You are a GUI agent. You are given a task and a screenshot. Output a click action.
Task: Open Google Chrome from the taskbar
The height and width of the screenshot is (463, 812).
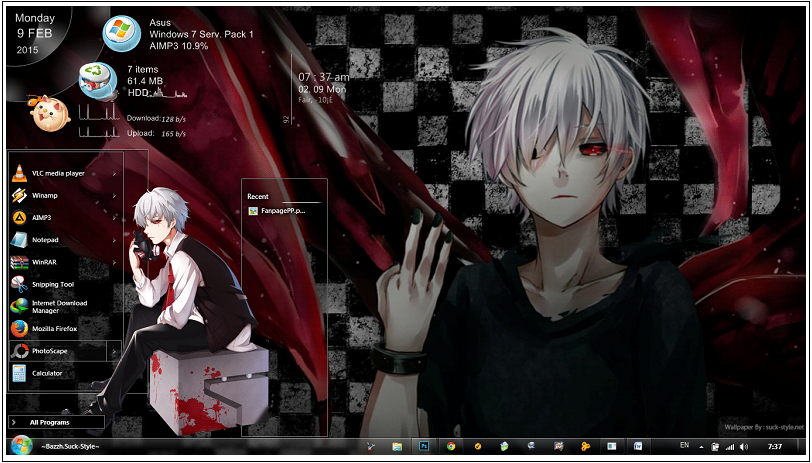pyautogui.click(x=451, y=446)
